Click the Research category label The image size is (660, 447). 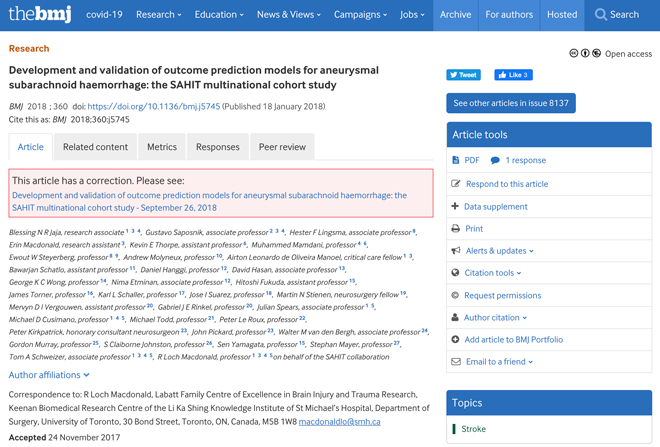point(29,48)
